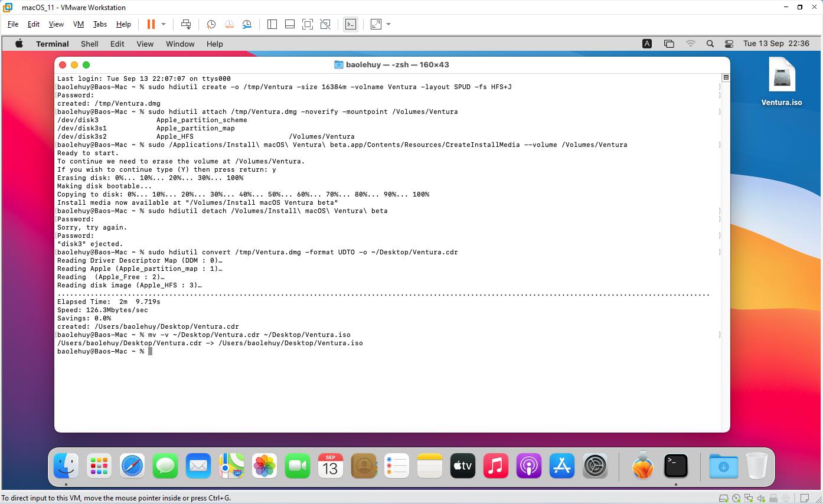Show the console view button

coord(351,24)
